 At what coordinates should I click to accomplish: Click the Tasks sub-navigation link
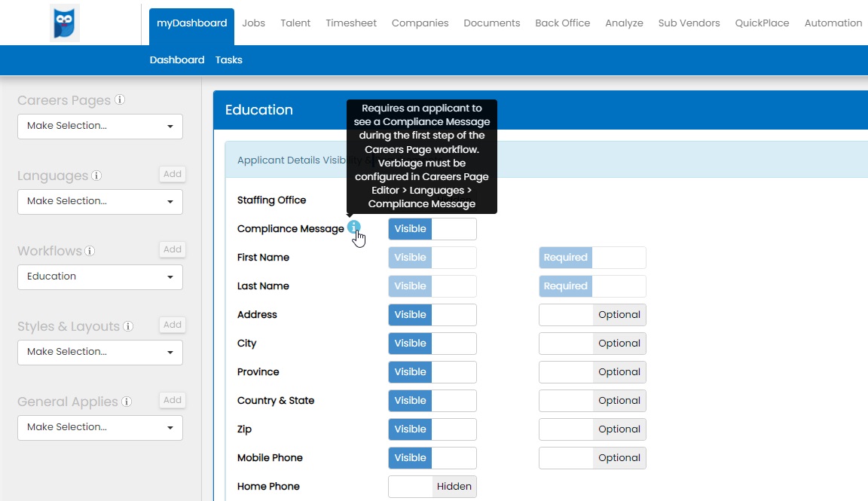coord(228,60)
